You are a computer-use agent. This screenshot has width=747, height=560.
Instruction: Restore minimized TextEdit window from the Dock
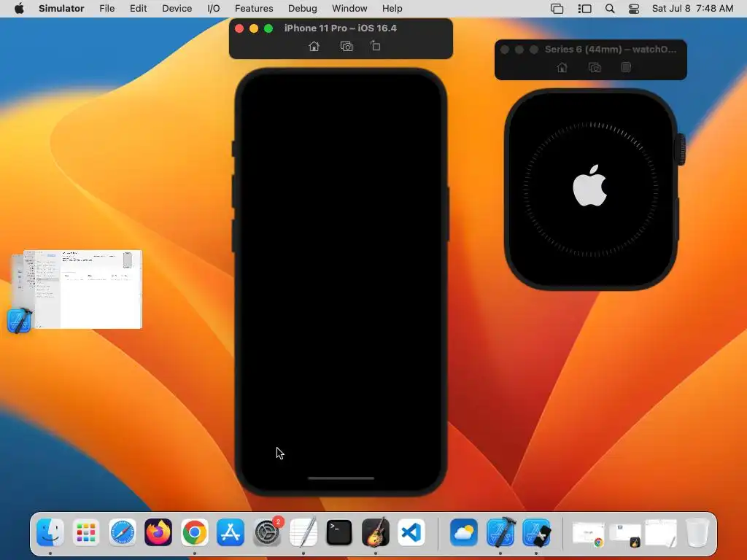pyautogui.click(x=661, y=533)
